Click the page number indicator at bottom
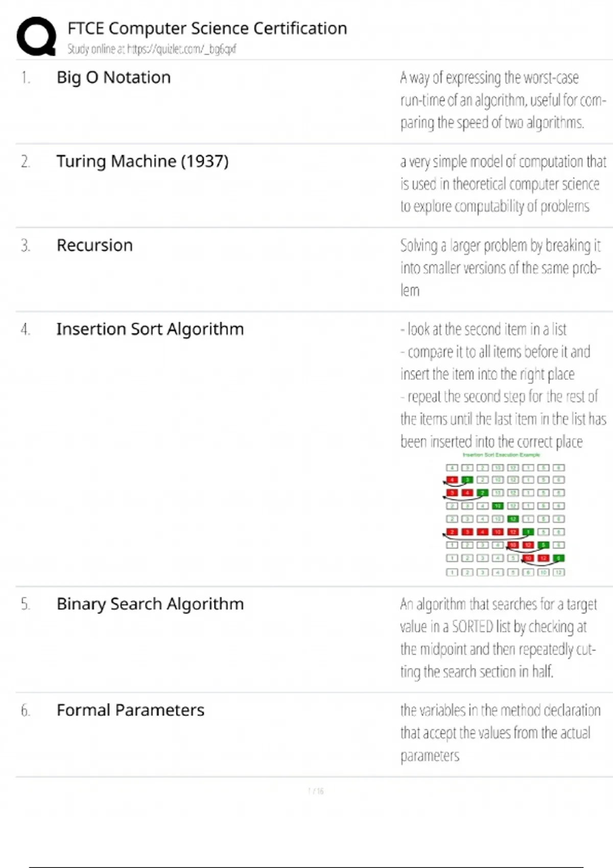 tap(316, 791)
